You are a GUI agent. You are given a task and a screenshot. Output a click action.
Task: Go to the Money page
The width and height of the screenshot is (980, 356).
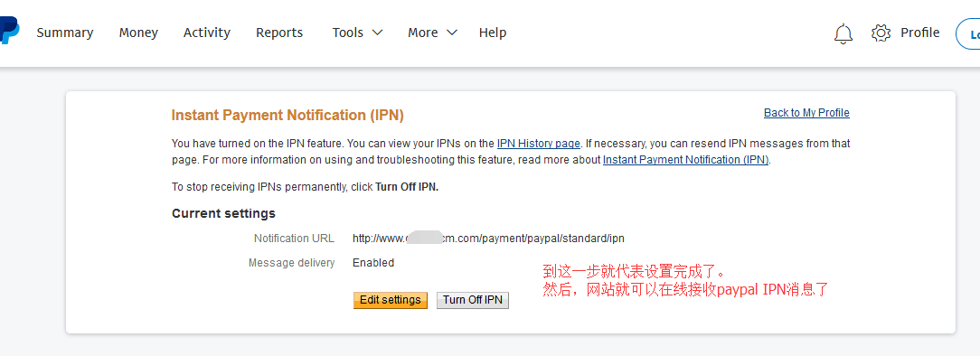point(138,33)
